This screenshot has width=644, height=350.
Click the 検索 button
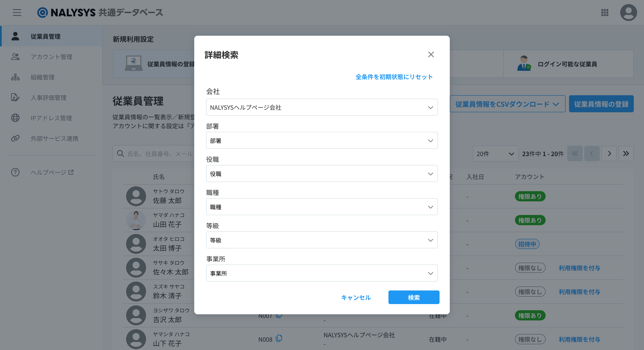pyautogui.click(x=414, y=297)
